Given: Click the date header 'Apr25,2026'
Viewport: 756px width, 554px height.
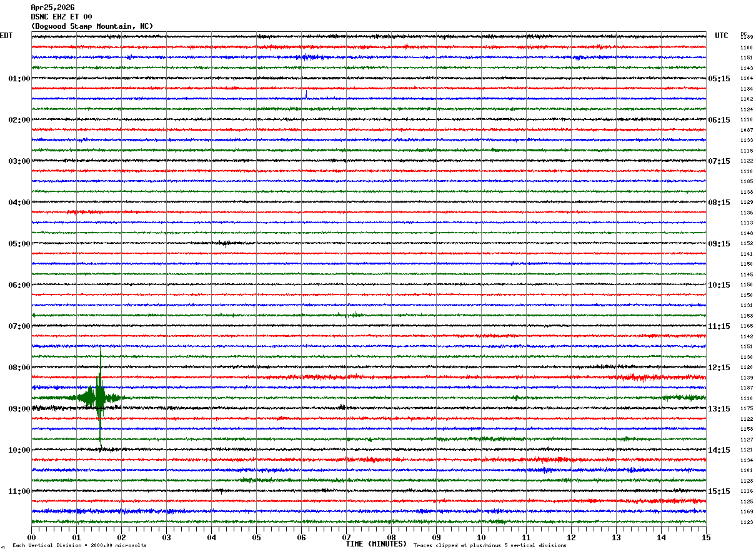Looking at the screenshot, I should [x=52, y=8].
